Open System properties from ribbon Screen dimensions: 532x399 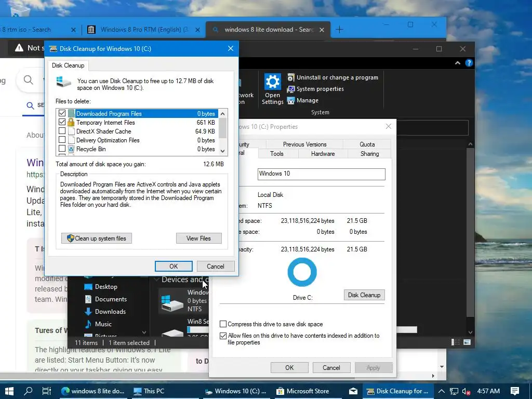point(315,89)
